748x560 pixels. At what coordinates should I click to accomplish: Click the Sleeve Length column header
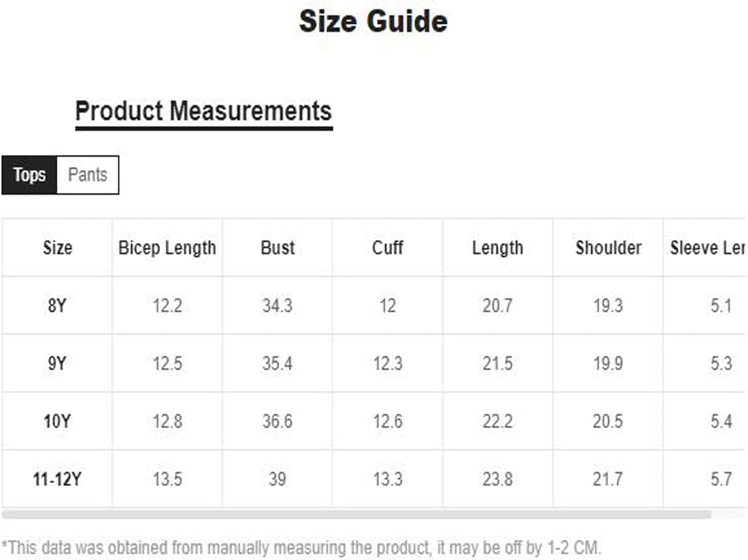[x=707, y=248]
